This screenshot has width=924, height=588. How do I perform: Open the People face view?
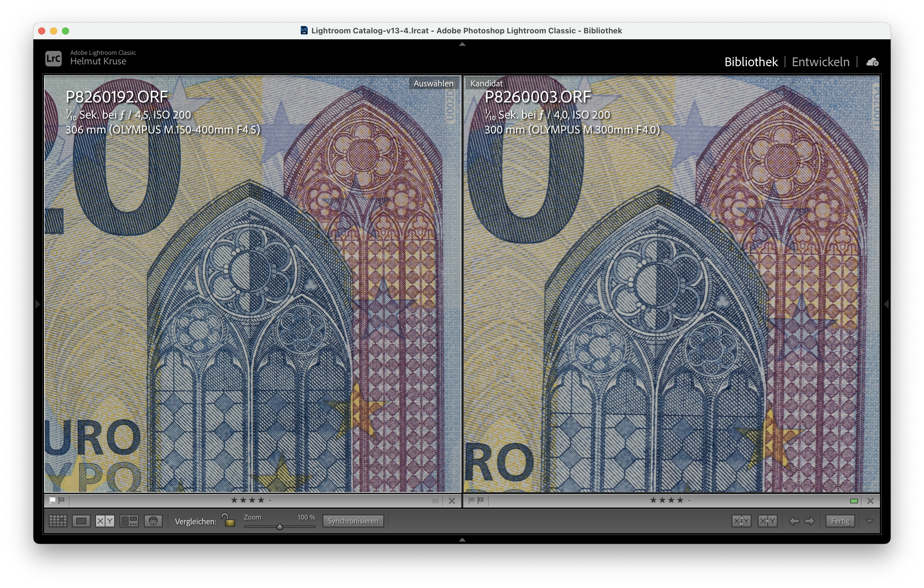153,521
